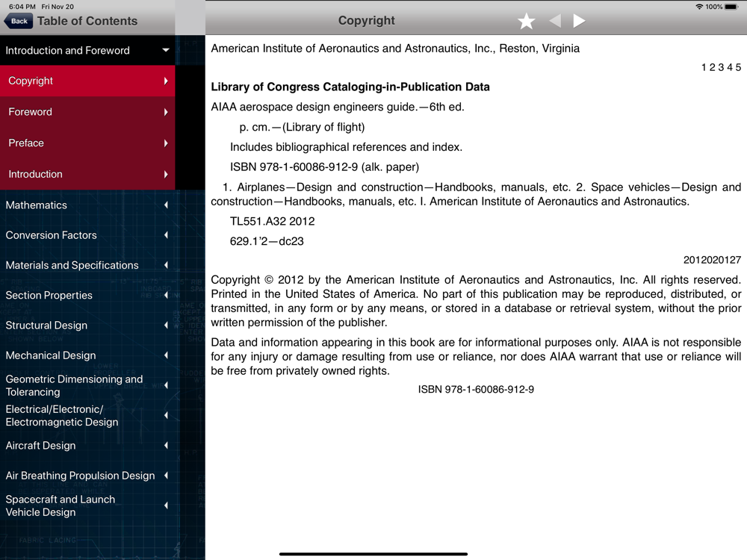Tap the ISBN line ending '(alk. paper)'
Viewport: 747px width, 560px height.
point(324,167)
